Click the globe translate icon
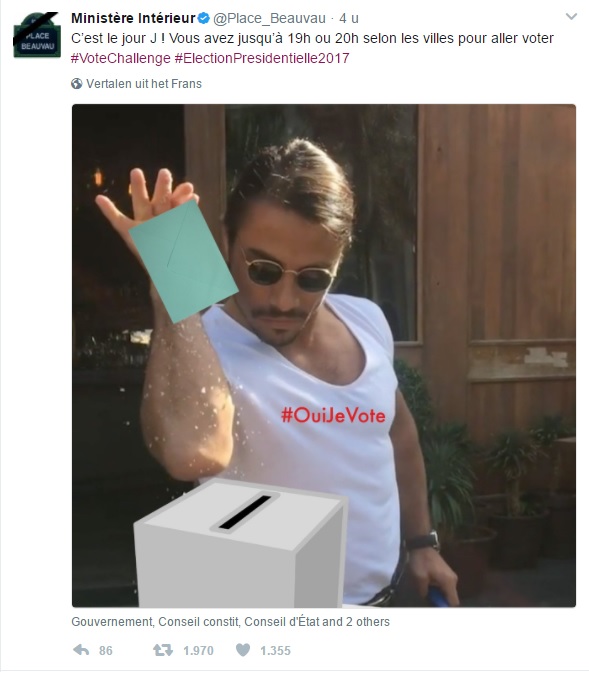 77,84
